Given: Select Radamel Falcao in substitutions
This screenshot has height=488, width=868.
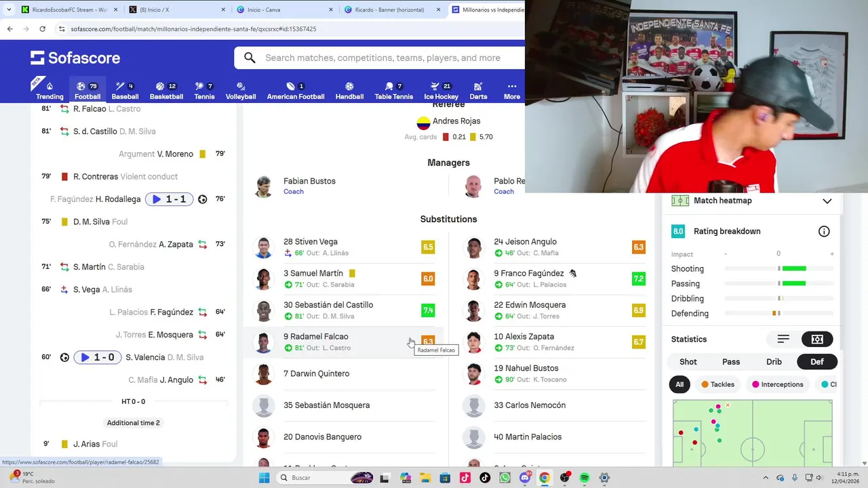Looking at the screenshot, I should [x=344, y=342].
